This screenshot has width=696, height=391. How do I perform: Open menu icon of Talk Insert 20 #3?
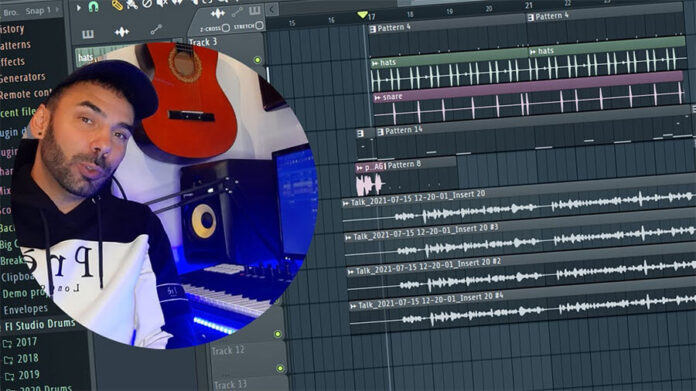click(348, 237)
